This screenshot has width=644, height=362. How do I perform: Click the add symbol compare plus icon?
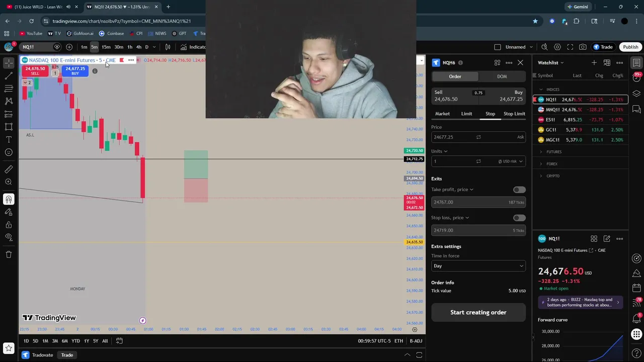click(x=69, y=47)
